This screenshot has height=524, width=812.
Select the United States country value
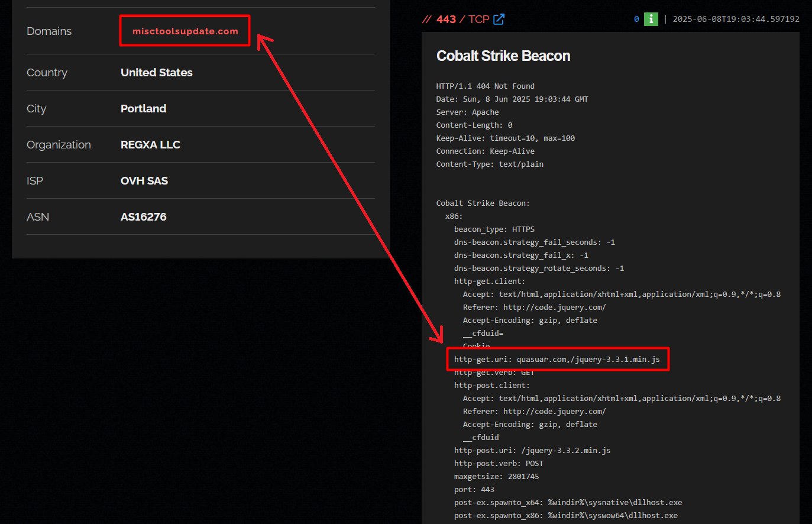(157, 73)
